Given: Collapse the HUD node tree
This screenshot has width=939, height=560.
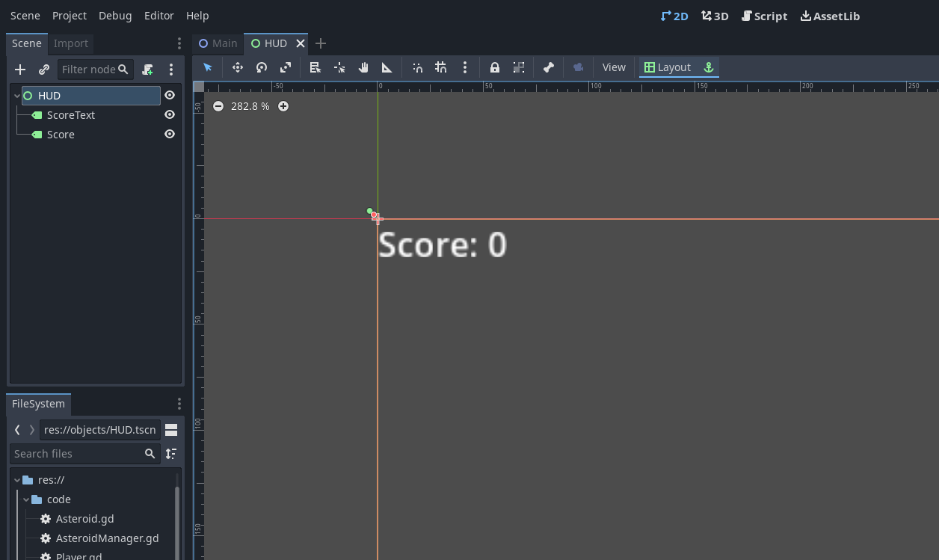Looking at the screenshot, I should tap(16, 96).
